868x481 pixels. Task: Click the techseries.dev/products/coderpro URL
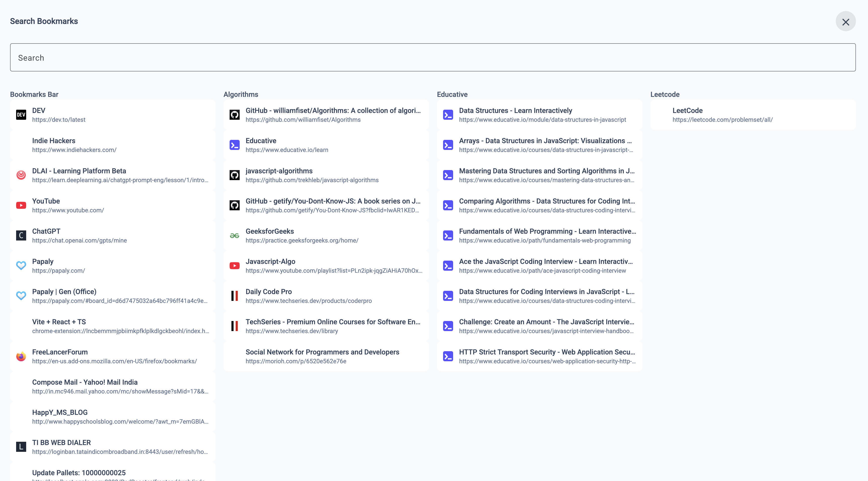click(309, 301)
